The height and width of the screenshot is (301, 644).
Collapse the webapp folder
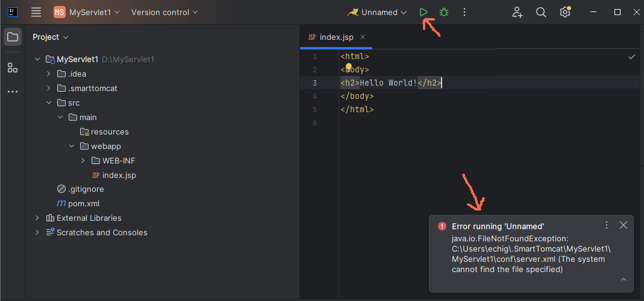click(71, 147)
